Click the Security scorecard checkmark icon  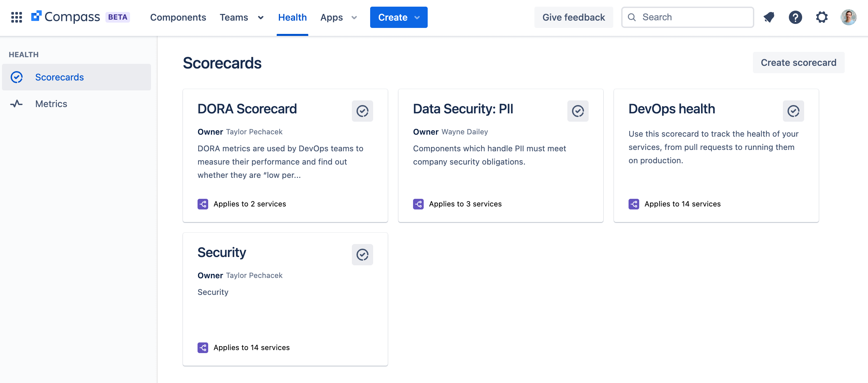click(362, 255)
